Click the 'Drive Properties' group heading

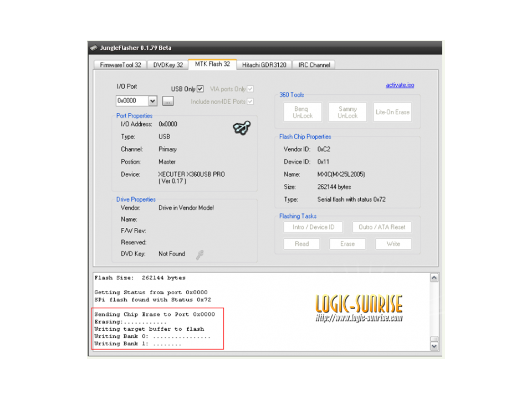tap(136, 199)
